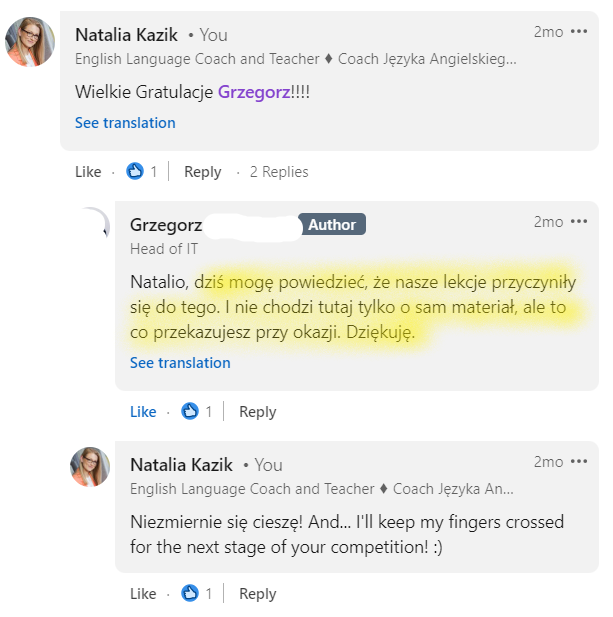Viewport: 613px width, 617px height.
Task: Open Natalia Kazik's avatar on bottom reply
Action: [x=90, y=467]
